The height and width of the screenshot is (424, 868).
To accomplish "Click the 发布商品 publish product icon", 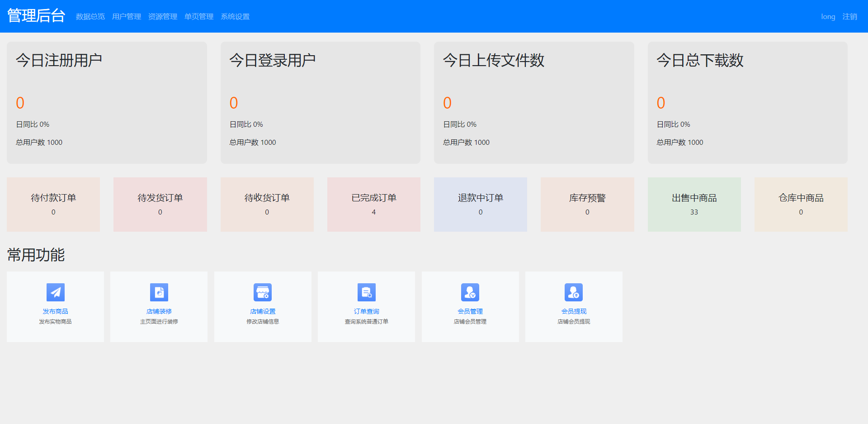I will pos(55,292).
